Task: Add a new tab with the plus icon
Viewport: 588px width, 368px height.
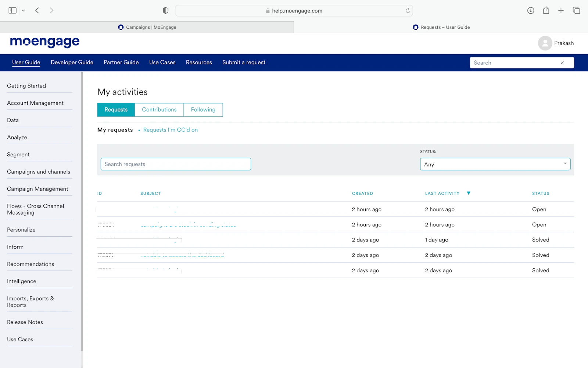Action: [561, 11]
